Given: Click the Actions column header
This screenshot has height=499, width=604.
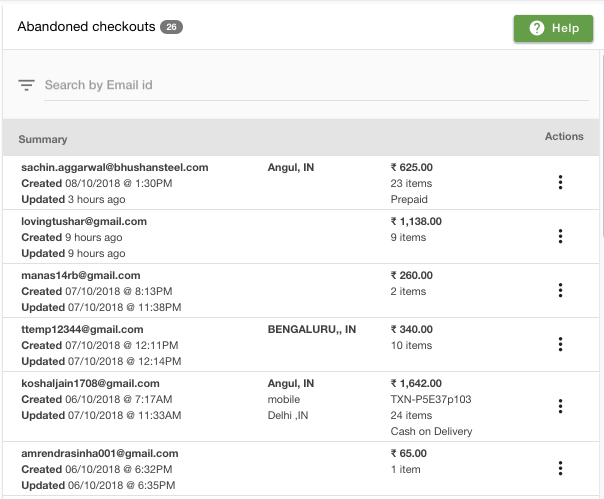Looking at the screenshot, I should coord(564,136).
